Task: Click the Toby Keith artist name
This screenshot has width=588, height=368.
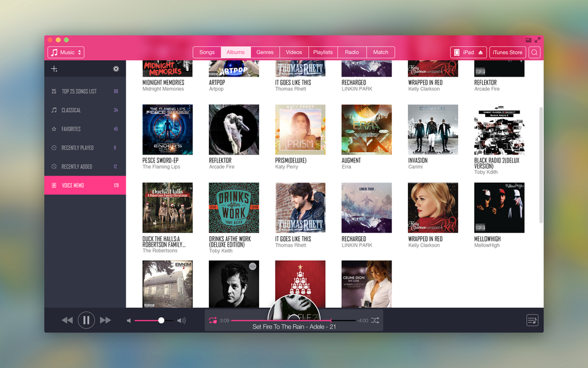Action: (x=221, y=251)
